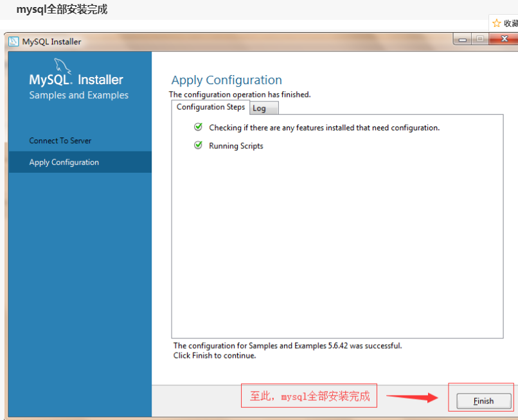Select Apply Configuration in the sidebar
518x420 pixels.
tap(80, 162)
